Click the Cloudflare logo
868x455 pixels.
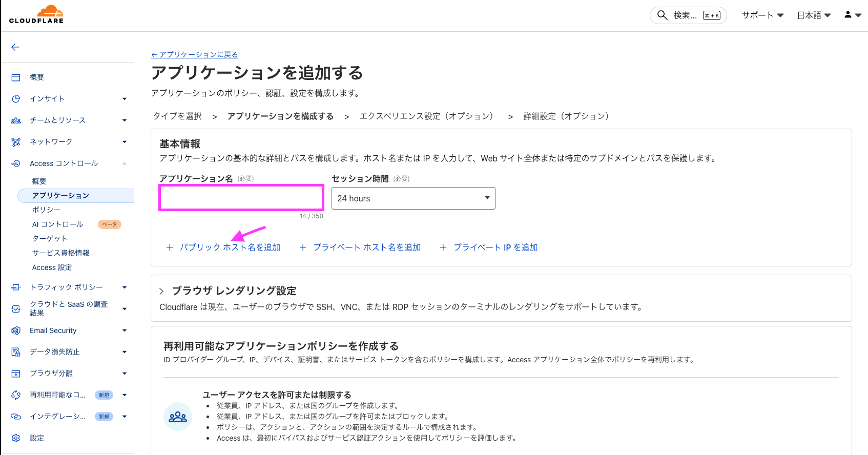pos(36,15)
